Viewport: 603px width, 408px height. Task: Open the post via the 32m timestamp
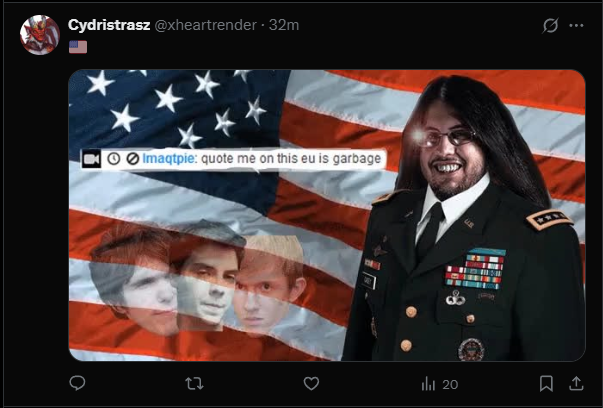point(284,25)
